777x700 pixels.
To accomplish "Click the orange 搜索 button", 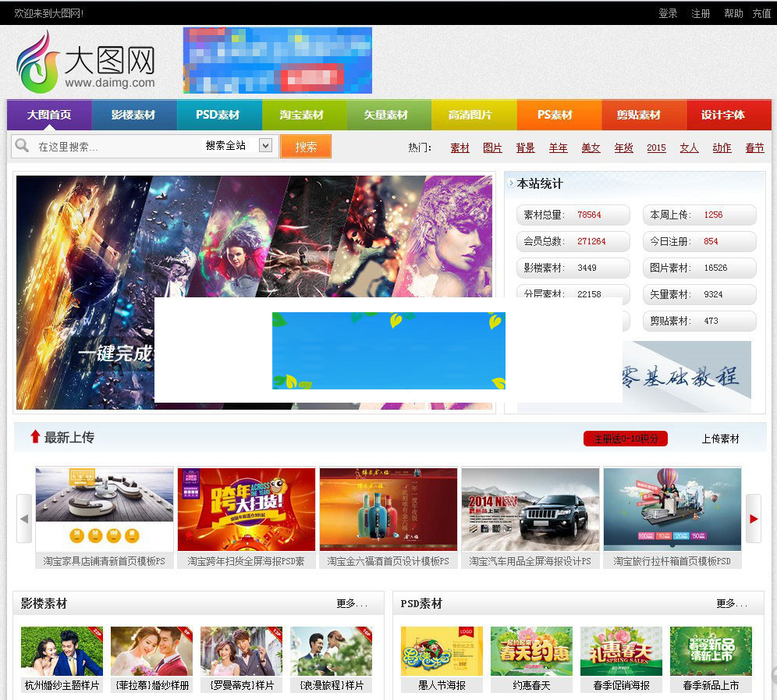I will point(306,146).
